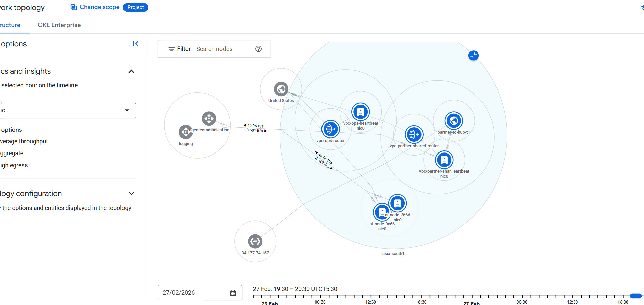Select the high egress option
The image size is (644, 305).
click(x=14, y=165)
